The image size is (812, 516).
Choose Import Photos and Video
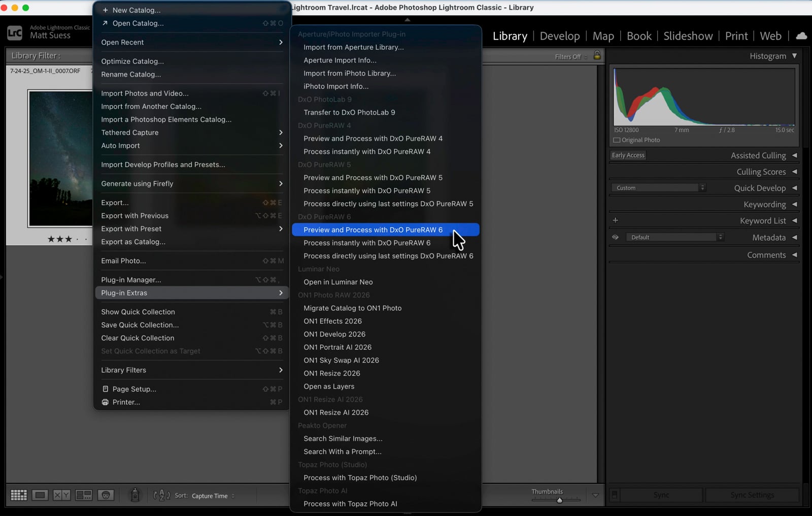pyautogui.click(x=192, y=93)
